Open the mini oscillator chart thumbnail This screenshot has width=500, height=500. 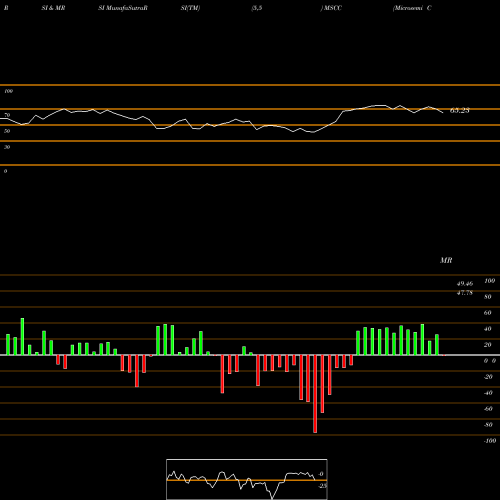coord(247,479)
